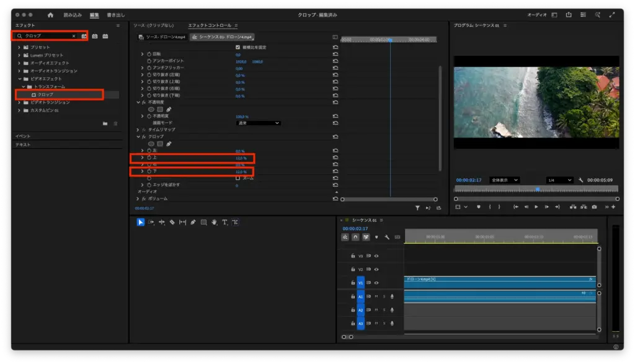635x364 pixels.
Task: Select the Hand tool
Action: pyautogui.click(x=214, y=222)
